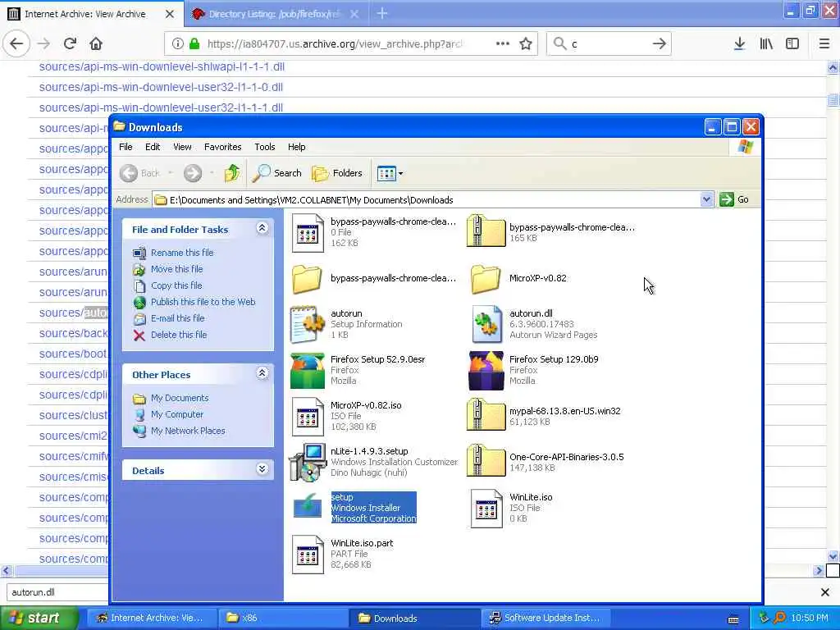This screenshot has height=630, width=840.
Task: Click the Firefox reload page icon
Action: pyautogui.click(x=70, y=43)
